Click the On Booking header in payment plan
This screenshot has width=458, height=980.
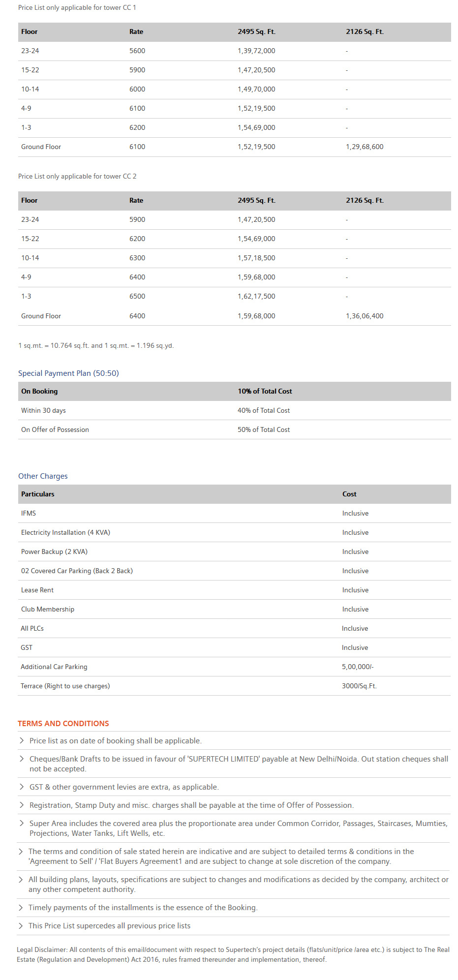pos(39,391)
